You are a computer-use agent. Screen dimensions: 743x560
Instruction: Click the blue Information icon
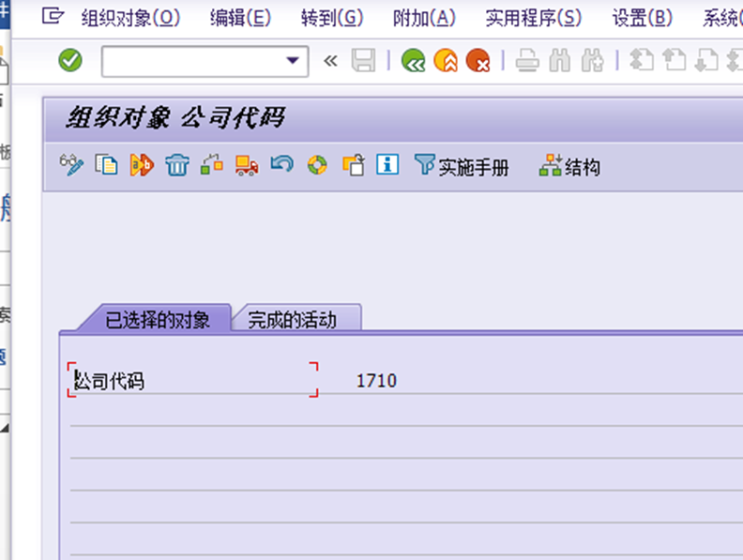(x=387, y=165)
